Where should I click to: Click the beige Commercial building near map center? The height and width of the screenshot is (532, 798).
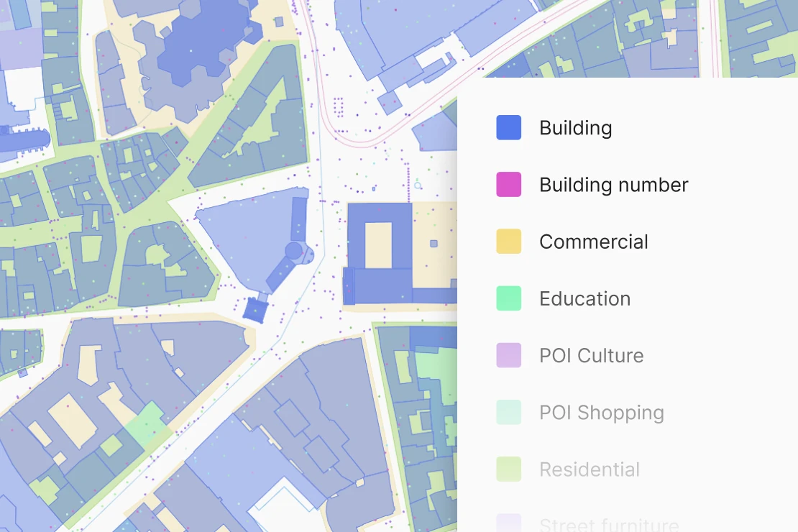tap(431, 252)
